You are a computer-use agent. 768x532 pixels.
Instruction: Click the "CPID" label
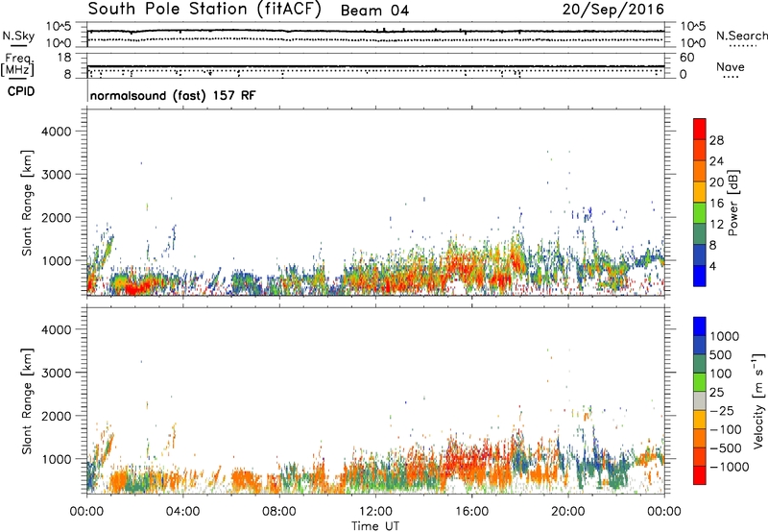pyautogui.click(x=21, y=91)
